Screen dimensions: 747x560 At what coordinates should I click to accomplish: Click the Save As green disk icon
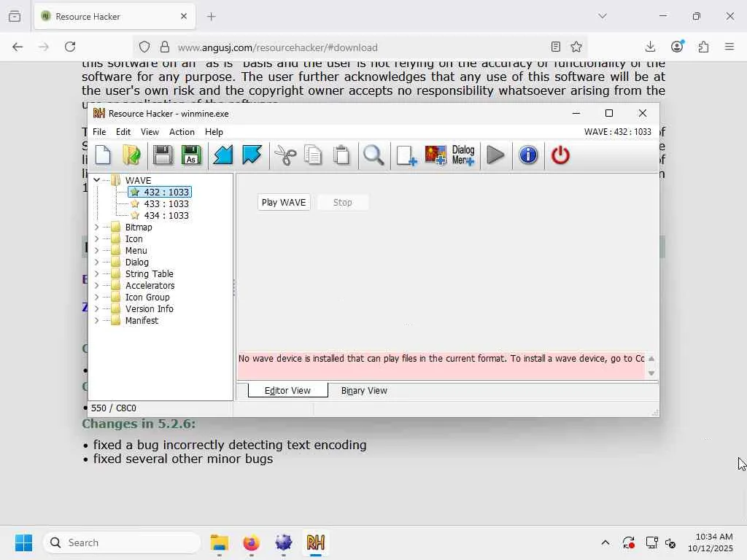[191, 155]
